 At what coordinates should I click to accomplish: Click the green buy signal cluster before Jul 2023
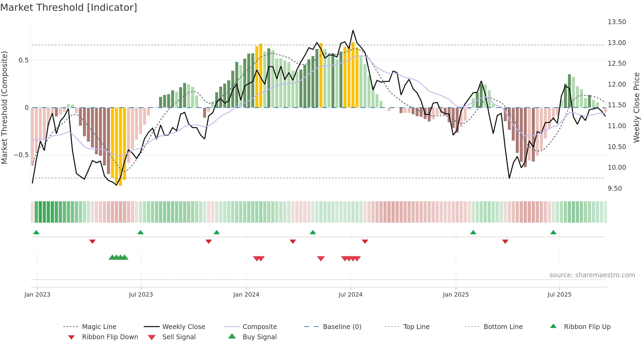pos(118,257)
